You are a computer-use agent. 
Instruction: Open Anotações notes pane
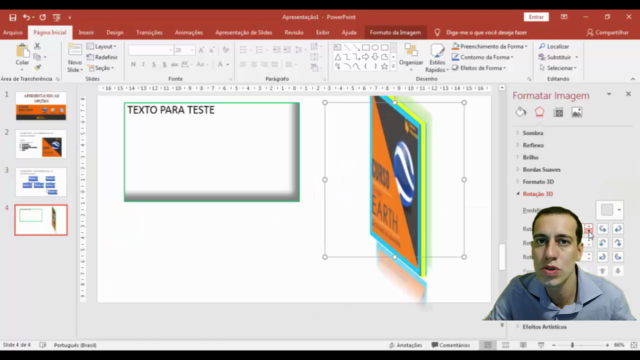pyautogui.click(x=406, y=345)
